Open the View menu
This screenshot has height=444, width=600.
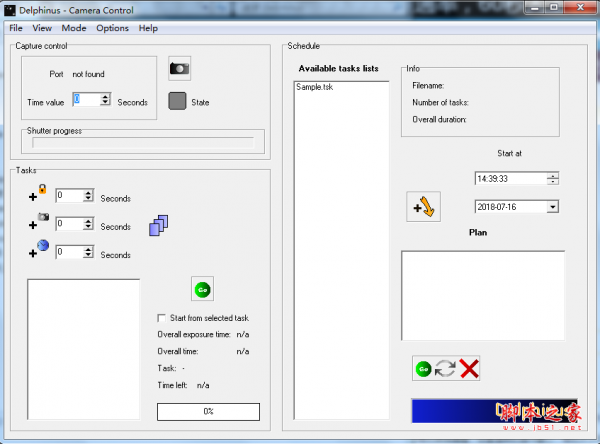click(42, 28)
